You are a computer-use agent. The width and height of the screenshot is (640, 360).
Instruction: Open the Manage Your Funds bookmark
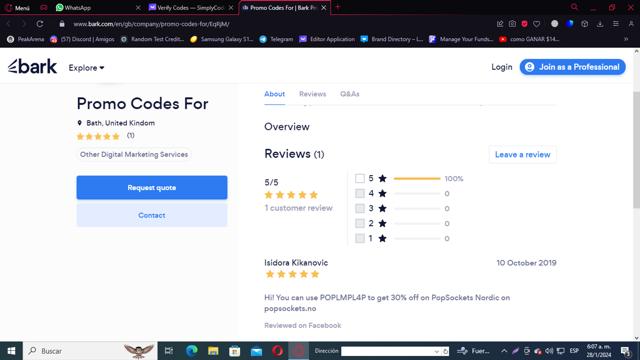(x=461, y=39)
